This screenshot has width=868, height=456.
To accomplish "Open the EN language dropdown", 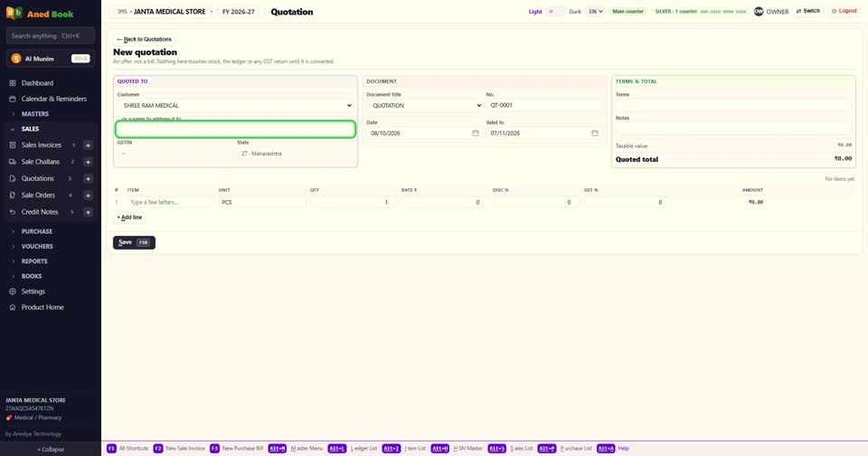I will pyautogui.click(x=595, y=12).
